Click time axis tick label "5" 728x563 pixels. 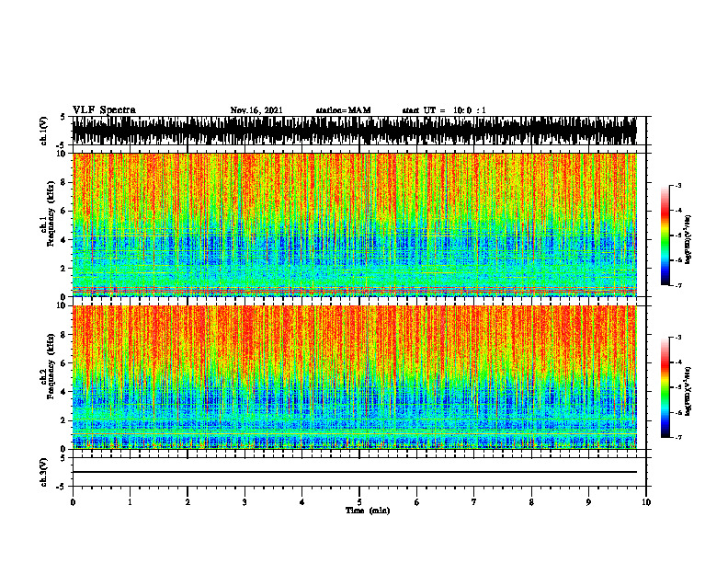(x=359, y=502)
